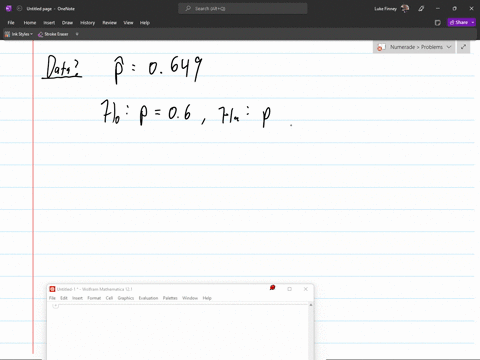480x360 pixels.
Task: Open the Palettes menu in Mathematica
Action: click(x=170, y=298)
